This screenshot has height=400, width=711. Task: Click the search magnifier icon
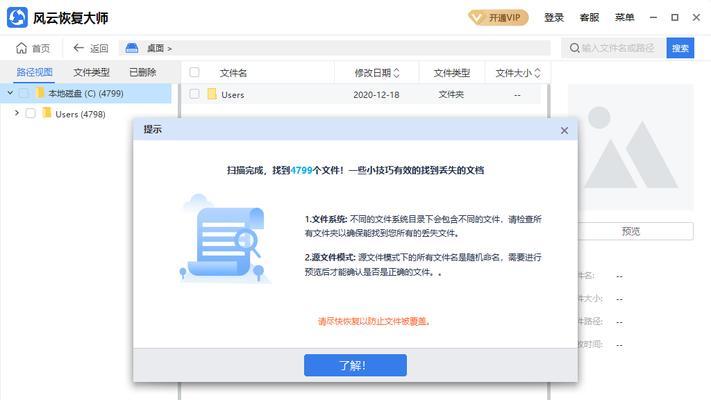click(x=575, y=48)
